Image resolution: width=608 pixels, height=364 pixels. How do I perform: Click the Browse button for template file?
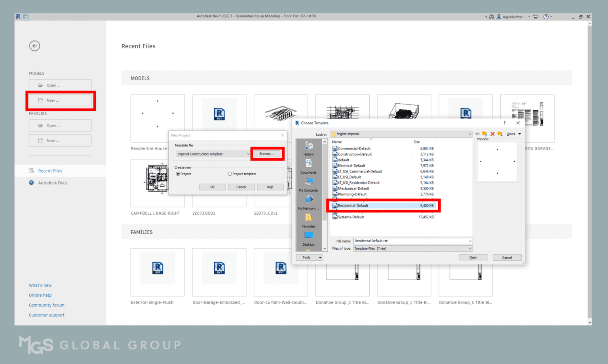tap(267, 154)
